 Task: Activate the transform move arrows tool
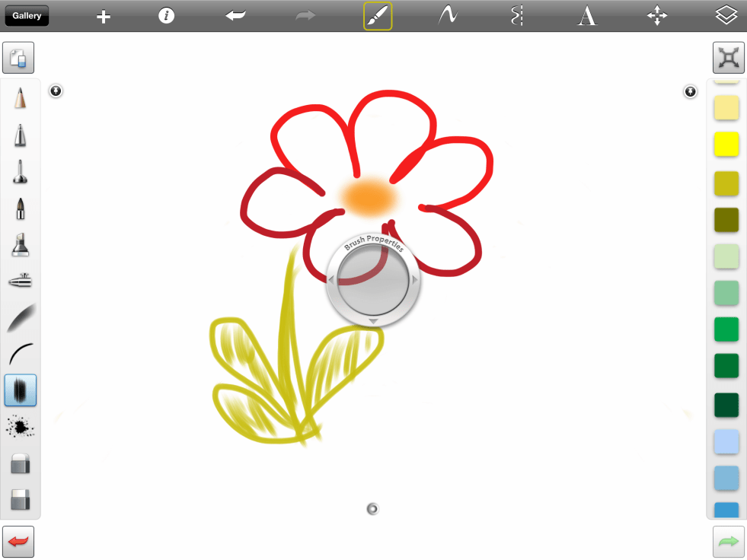[657, 16]
